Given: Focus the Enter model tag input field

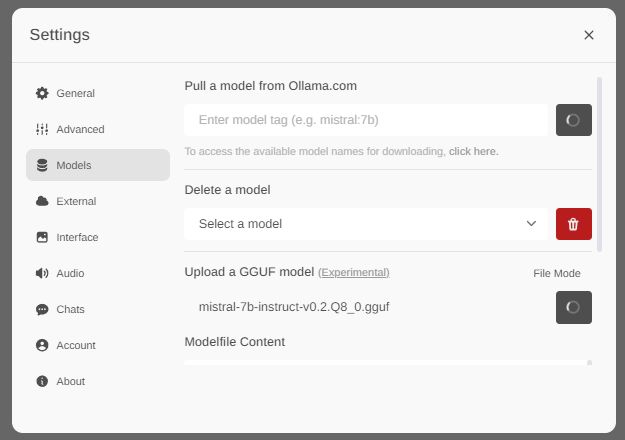Looking at the screenshot, I should [x=366, y=120].
